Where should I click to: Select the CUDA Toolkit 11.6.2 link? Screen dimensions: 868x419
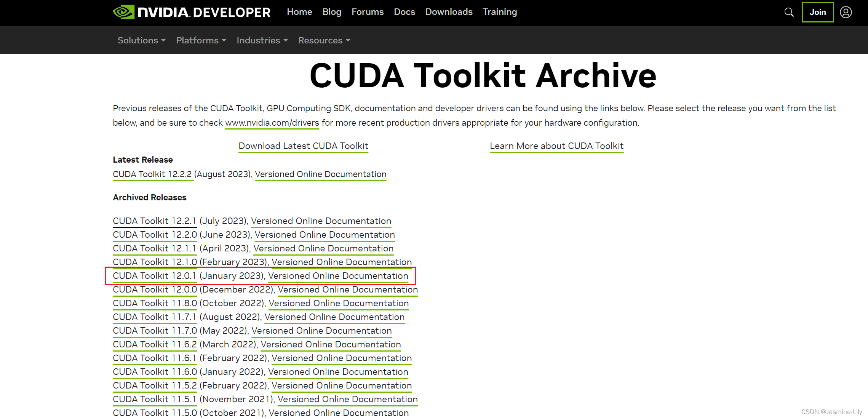[155, 344]
